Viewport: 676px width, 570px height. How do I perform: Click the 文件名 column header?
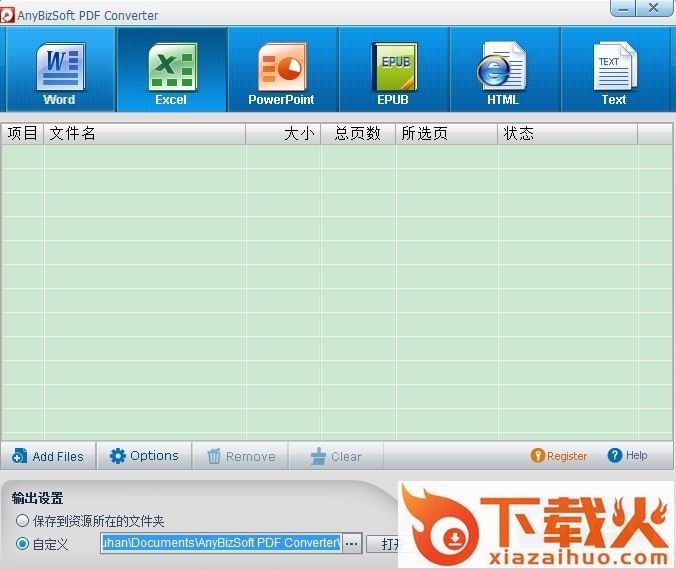tap(144, 134)
